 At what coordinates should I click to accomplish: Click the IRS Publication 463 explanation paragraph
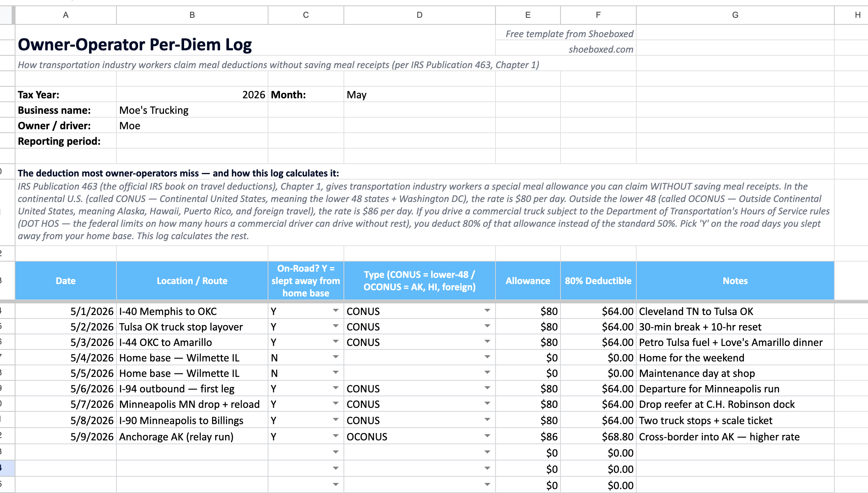(424, 211)
